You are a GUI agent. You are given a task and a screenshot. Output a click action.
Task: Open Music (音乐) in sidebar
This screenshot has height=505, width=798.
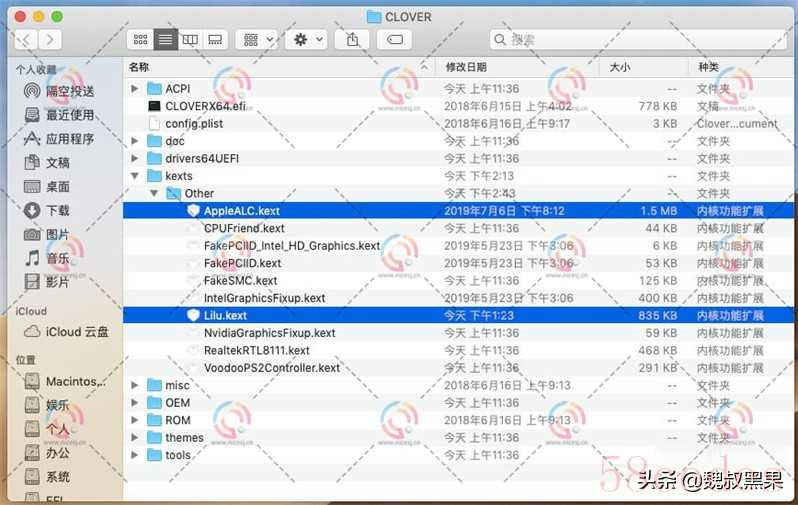47,258
